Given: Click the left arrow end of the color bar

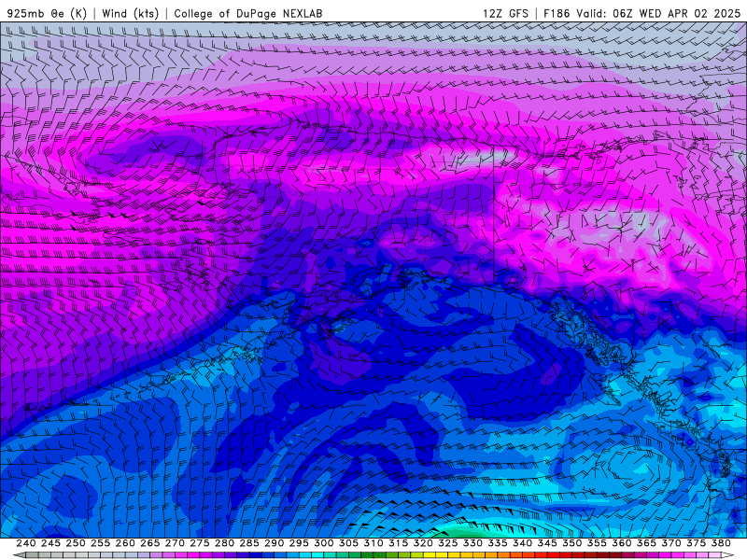Looking at the screenshot, I should pyautogui.click(x=19, y=555).
